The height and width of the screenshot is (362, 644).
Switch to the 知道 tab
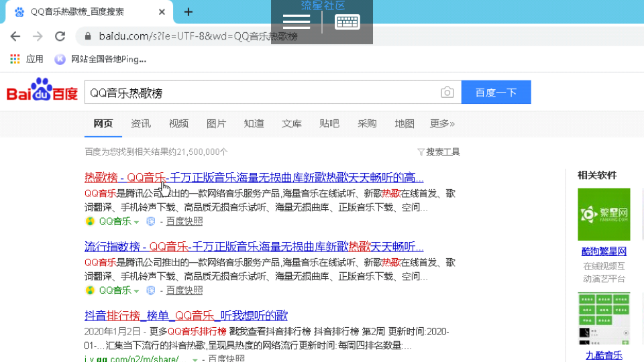(x=254, y=123)
